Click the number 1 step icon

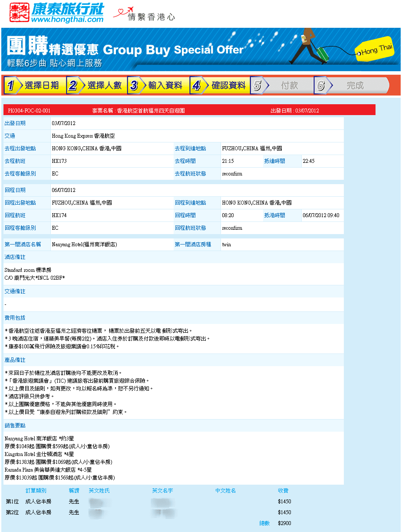coord(12,86)
